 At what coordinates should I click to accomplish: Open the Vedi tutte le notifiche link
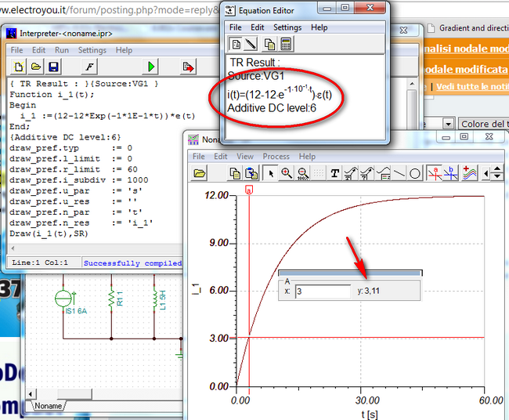(x=471, y=86)
